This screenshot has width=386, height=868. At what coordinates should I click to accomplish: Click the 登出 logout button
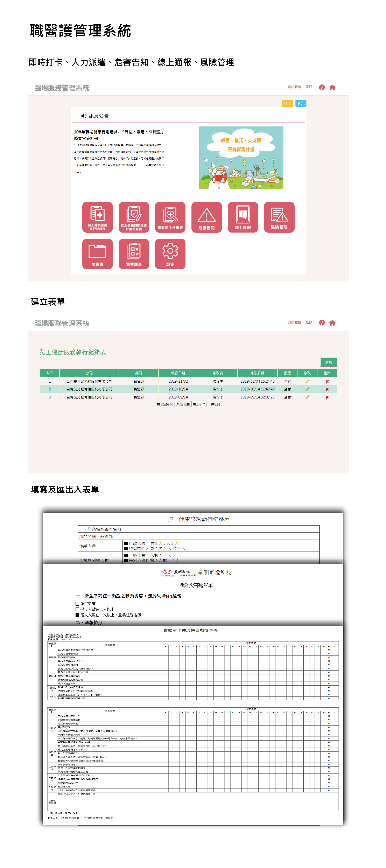point(301,103)
